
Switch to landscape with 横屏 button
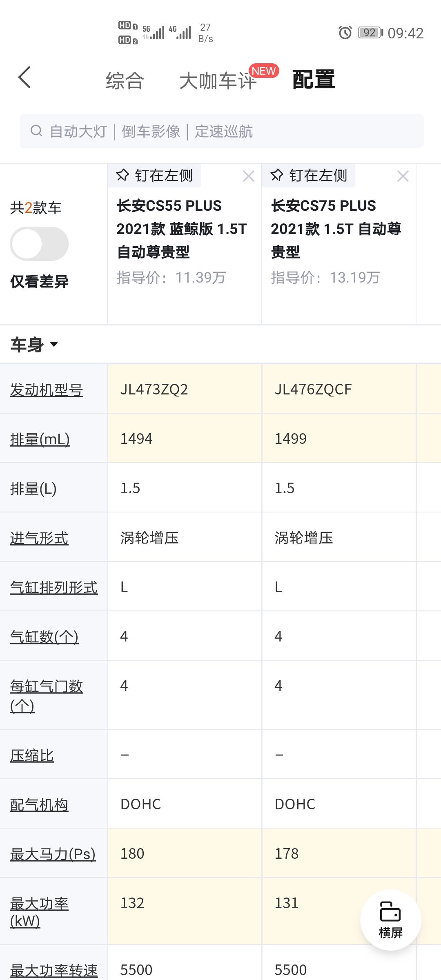coord(391,920)
